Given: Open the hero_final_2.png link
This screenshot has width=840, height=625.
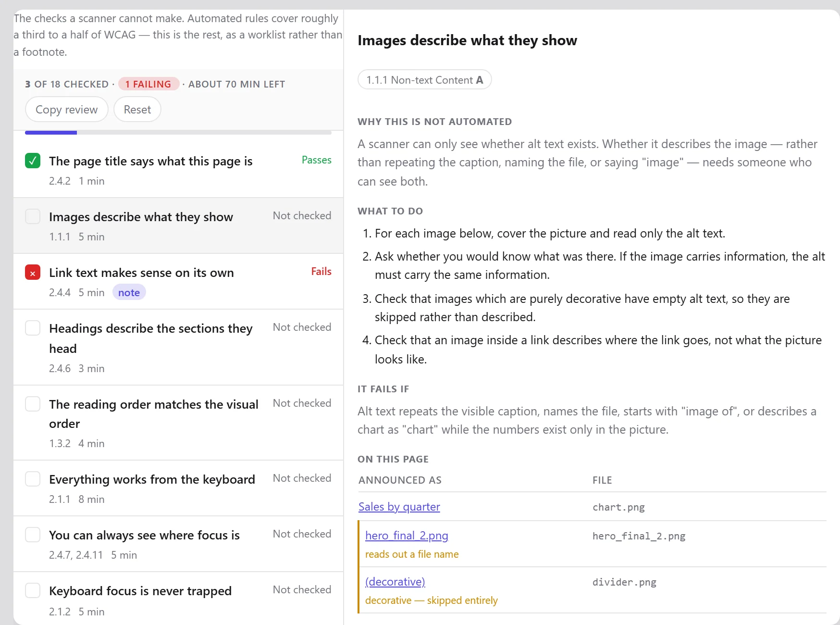Looking at the screenshot, I should tap(407, 536).
